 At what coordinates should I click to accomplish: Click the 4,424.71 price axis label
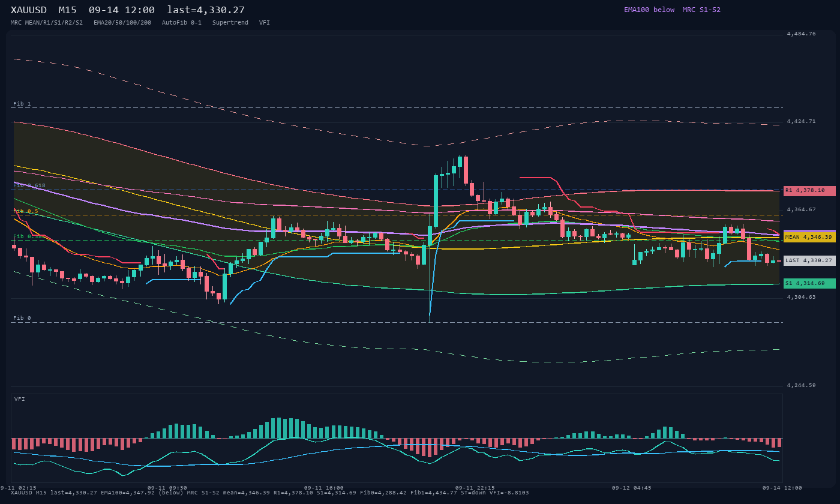[802, 122]
